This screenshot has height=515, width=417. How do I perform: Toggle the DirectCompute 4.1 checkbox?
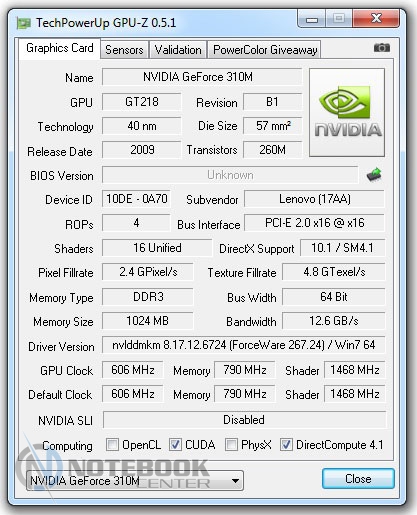click(x=286, y=444)
